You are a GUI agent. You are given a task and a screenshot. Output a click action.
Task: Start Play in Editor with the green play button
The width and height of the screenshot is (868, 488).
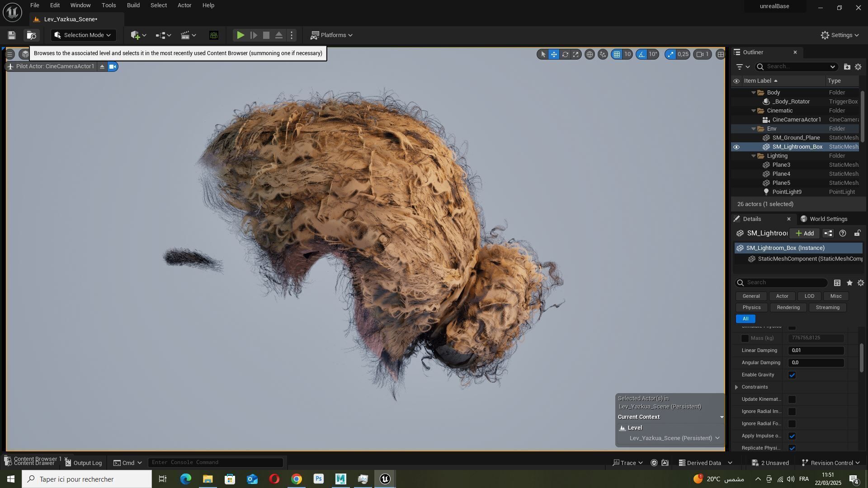point(241,35)
